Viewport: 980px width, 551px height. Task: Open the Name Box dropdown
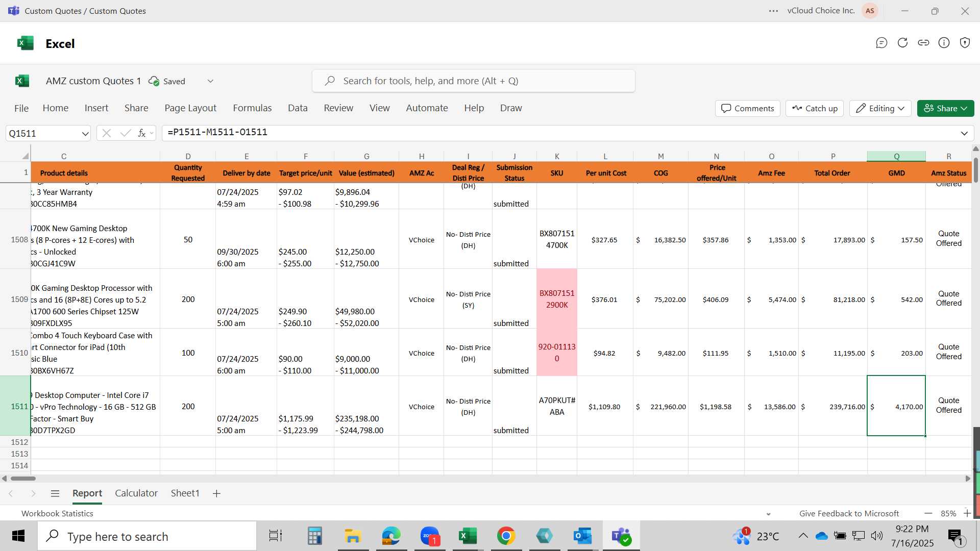click(x=85, y=134)
